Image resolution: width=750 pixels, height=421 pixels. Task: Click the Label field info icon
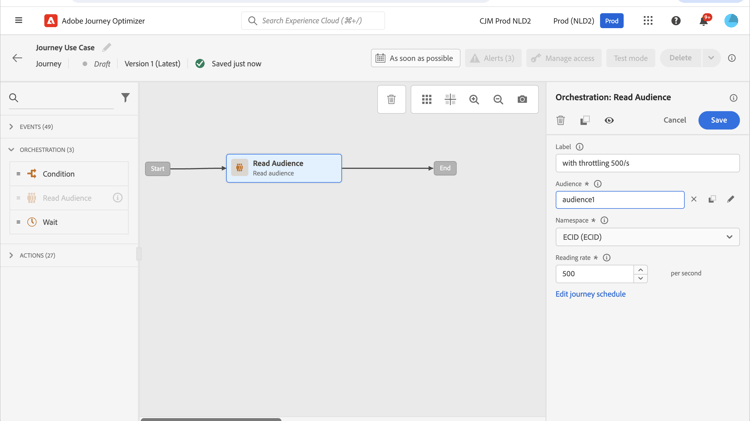[x=579, y=147]
